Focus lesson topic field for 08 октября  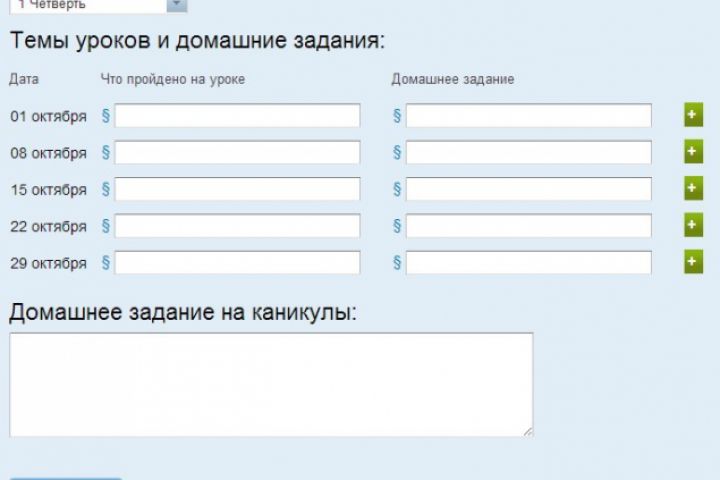pyautogui.click(x=237, y=152)
